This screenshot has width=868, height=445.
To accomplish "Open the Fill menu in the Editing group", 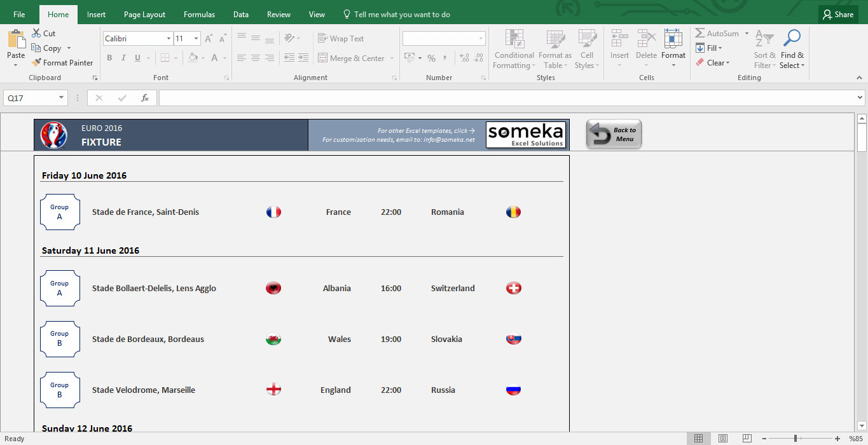I will click(x=710, y=48).
